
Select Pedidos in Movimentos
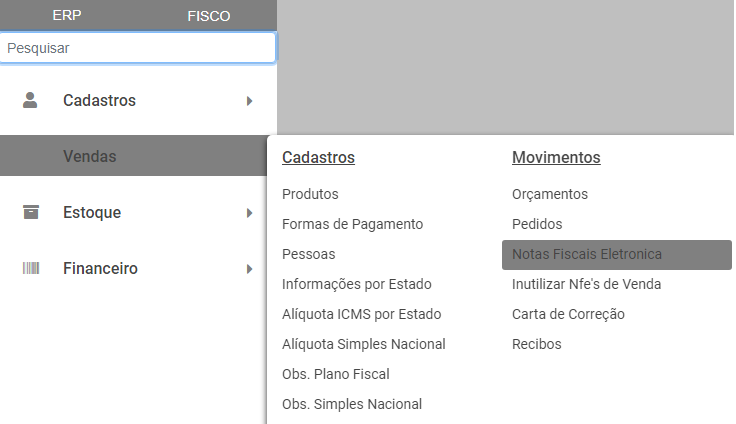pos(537,224)
